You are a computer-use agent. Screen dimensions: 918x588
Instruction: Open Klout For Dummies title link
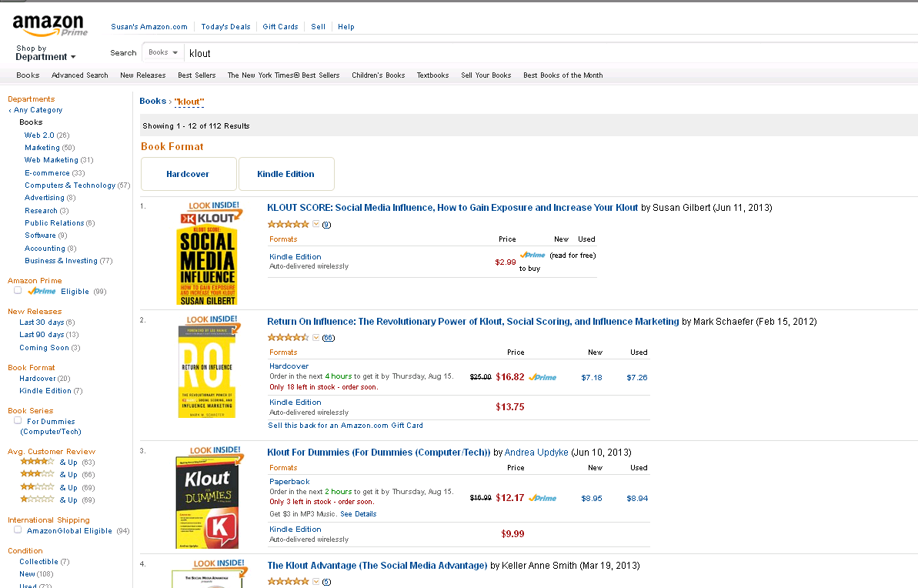[x=379, y=453]
